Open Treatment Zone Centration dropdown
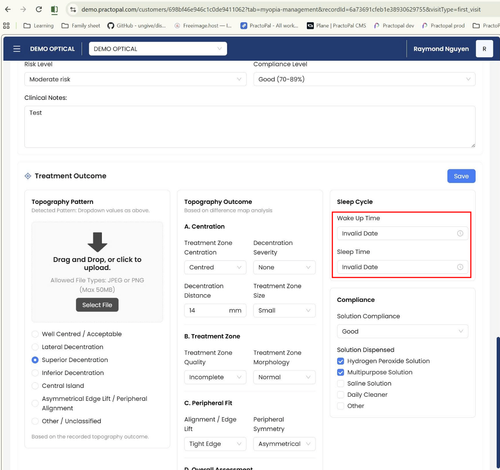Viewport: 500px width, 470px height. pos(215,267)
